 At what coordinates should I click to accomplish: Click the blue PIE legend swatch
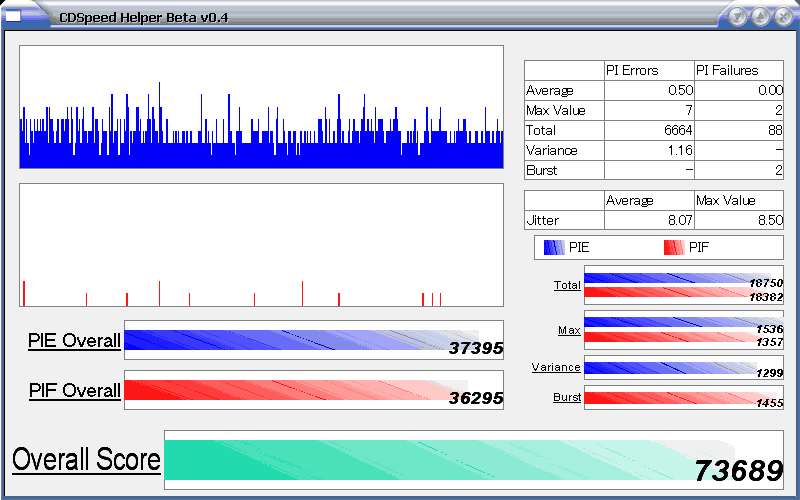(553, 247)
